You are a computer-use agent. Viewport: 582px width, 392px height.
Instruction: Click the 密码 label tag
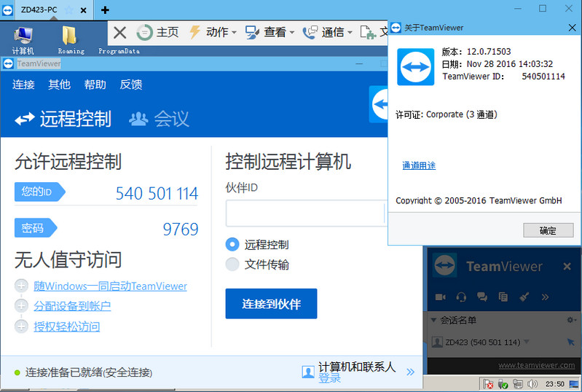pyautogui.click(x=36, y=227)
